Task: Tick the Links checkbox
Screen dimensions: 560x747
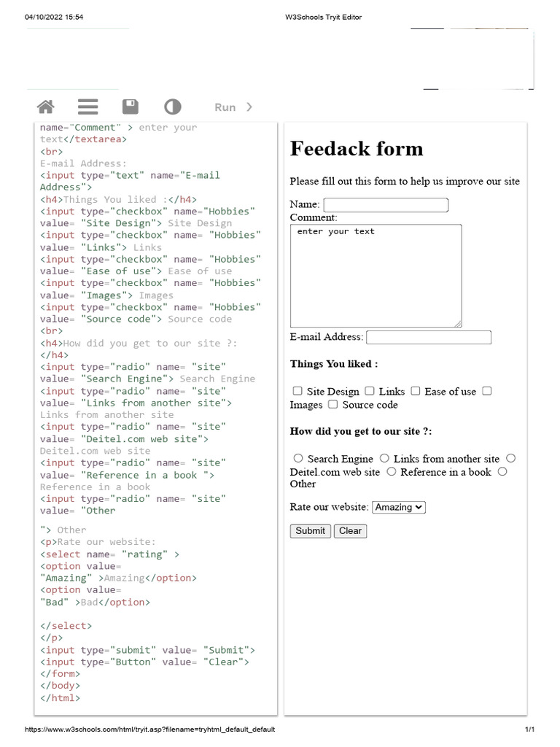Action: [x=370, y=391]
